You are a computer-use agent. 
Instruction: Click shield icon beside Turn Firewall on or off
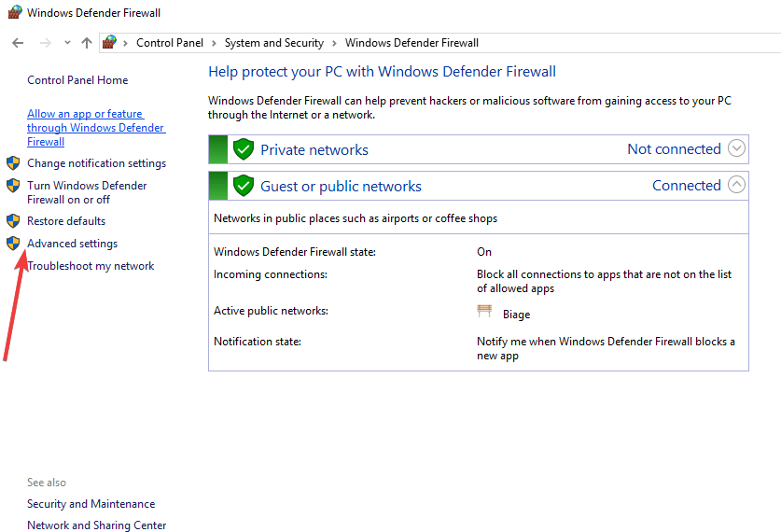(x=13, y=186)
